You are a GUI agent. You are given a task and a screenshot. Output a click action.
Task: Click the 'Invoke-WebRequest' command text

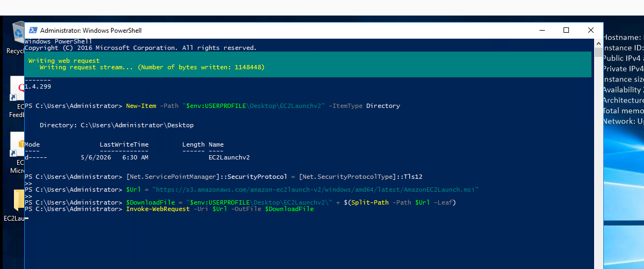point(158,209)
